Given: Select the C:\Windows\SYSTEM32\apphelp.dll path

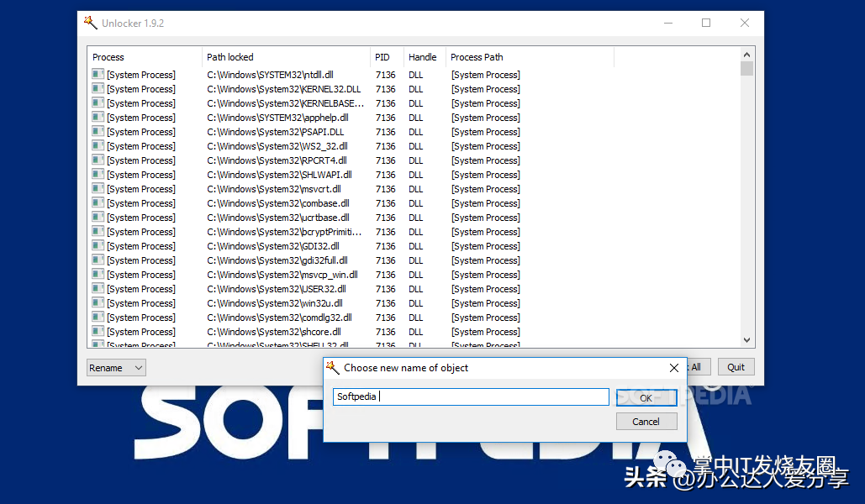Looking at the screenshot, I should [278, 118].
